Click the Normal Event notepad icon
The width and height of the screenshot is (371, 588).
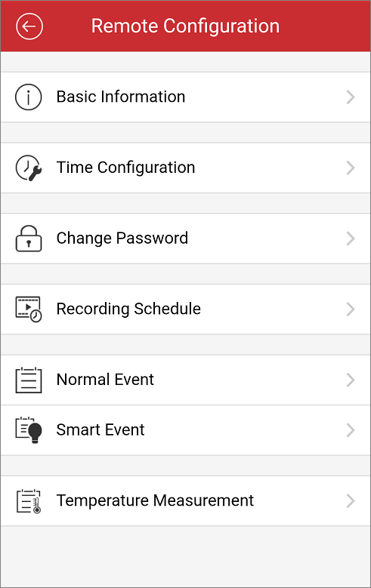point(29,380)
